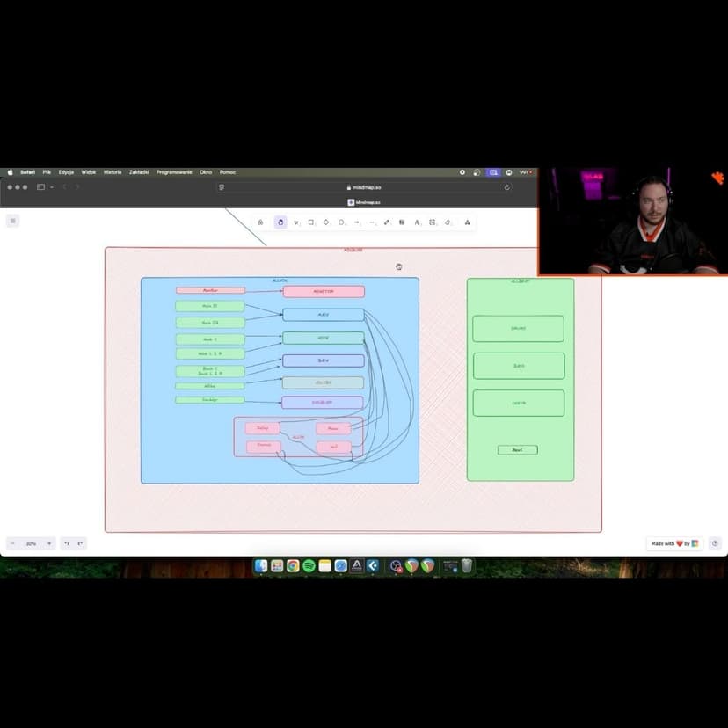Reset zoom via the 30% label

coord(31,543)
